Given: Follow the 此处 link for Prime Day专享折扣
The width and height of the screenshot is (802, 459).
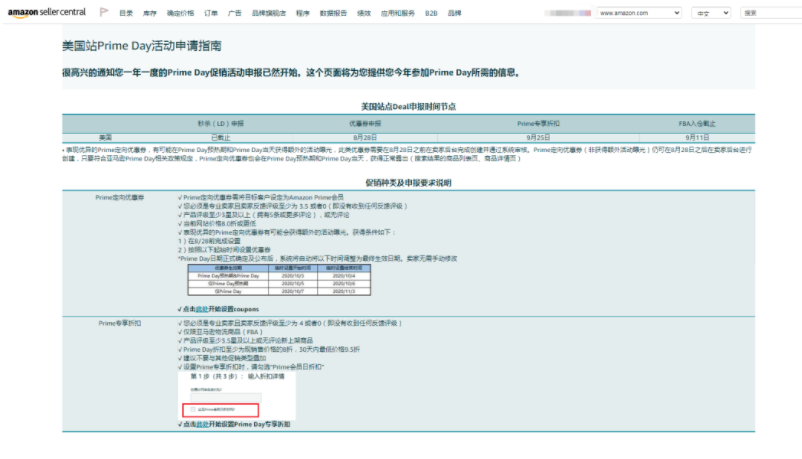Looking at the screenshot, I should tap(202, 424).
